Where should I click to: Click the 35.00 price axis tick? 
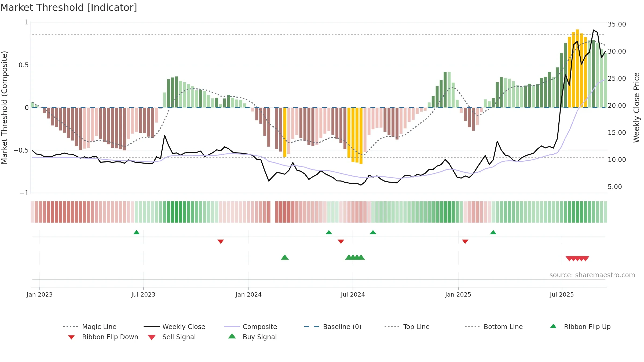pyautogui.click(x=617, y=24)
